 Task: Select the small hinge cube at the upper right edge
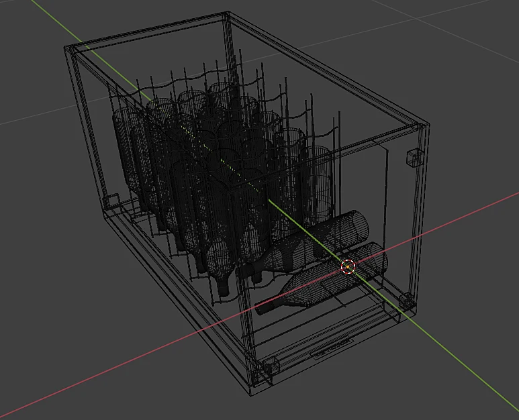[414, 158]
